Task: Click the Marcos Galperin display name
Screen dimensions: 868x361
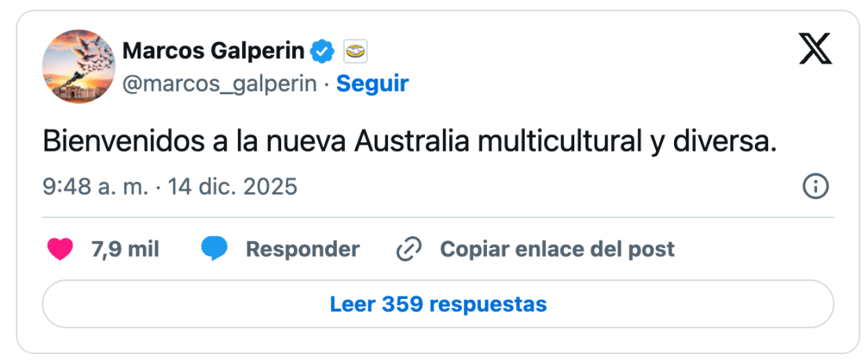Action: tap(213, 52)
